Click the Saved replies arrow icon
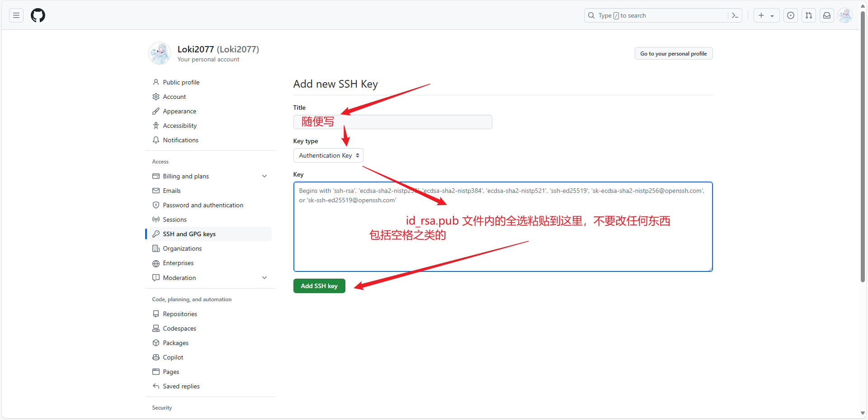Viewport: 868px width, 420px height. [156, 386]
